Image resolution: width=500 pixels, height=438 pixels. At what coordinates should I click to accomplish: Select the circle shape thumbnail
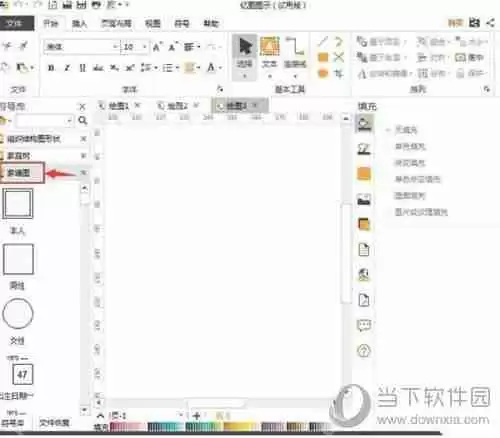(x=18, y=314)
